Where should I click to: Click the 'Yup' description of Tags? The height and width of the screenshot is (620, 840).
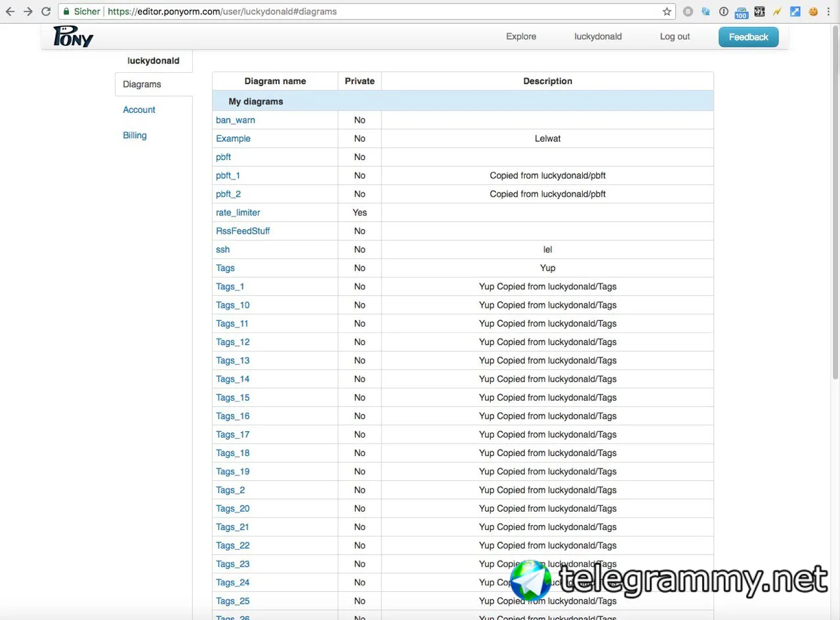point(547,268)
